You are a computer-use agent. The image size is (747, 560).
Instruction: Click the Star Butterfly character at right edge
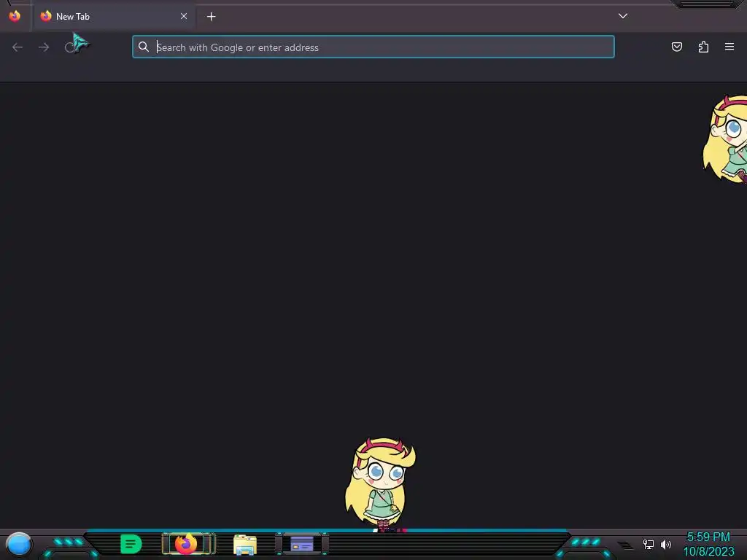725,139
